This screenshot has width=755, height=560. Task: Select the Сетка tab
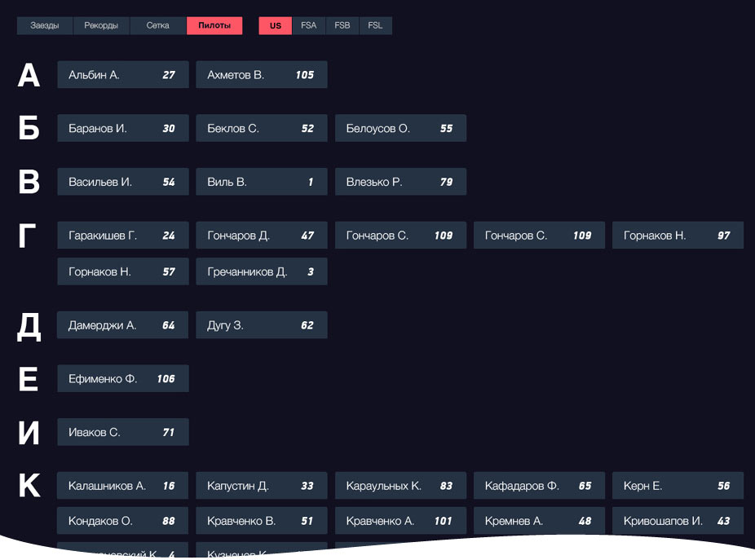[x=158, y=26]
